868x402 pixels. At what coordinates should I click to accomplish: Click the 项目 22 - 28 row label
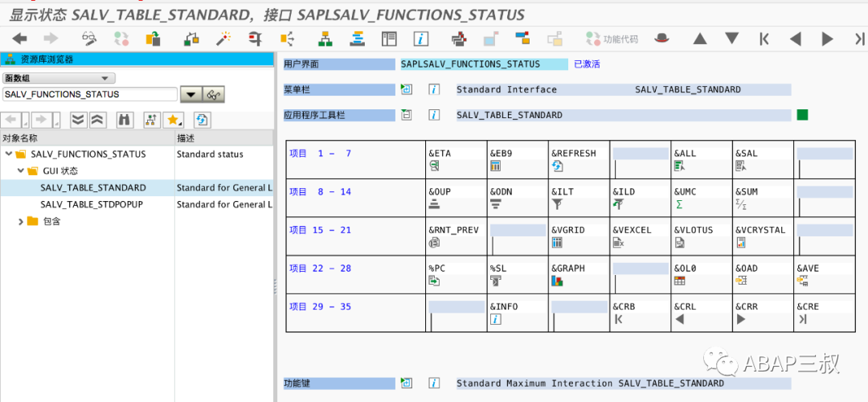(320, 268)
